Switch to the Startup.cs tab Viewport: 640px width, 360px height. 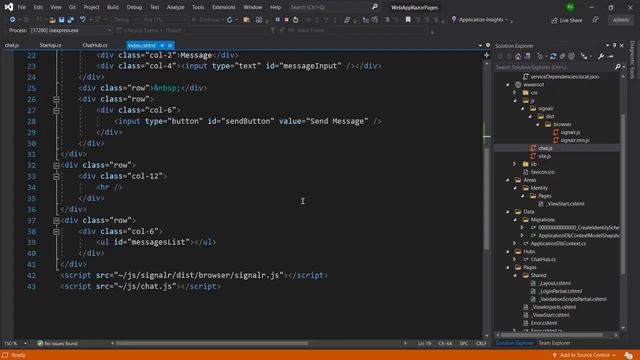[x=51, y=45]
